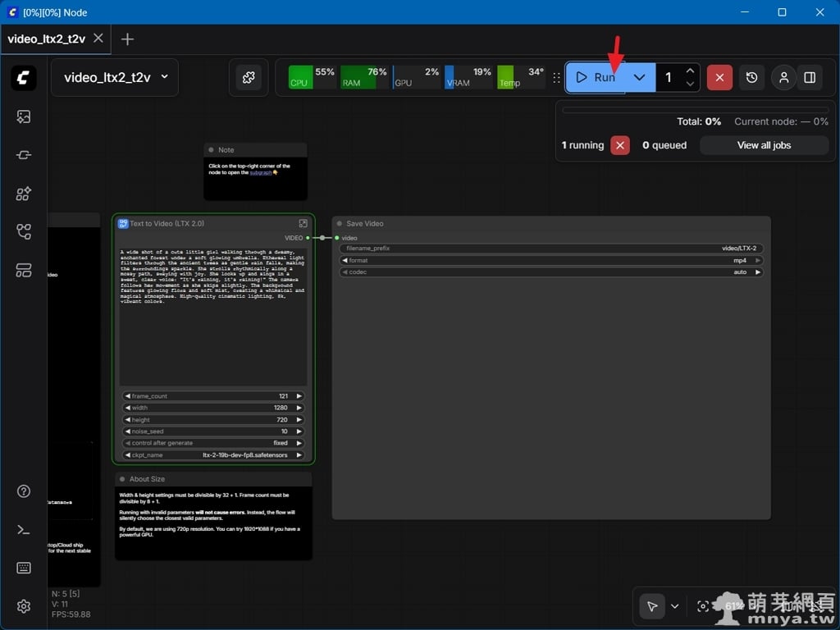Collapse the Save Video node via its dot
The height and width of the screenshot is (630, 840).
(339, 223)
